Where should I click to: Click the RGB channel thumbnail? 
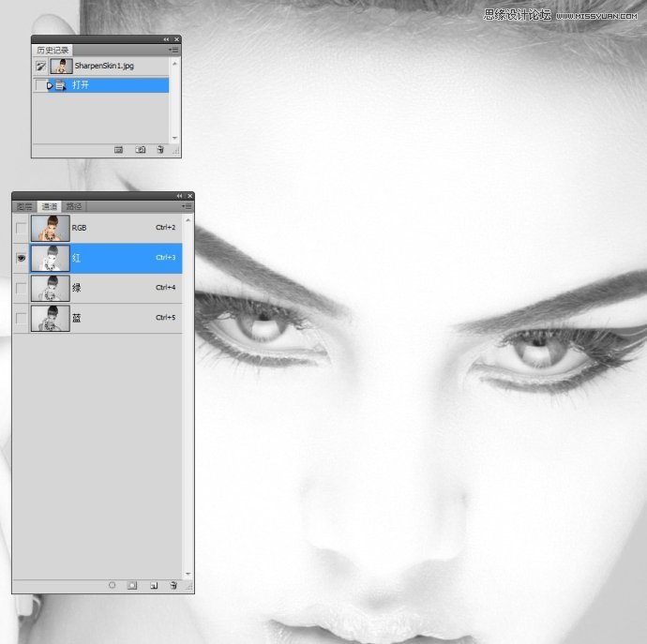(51, 228)
